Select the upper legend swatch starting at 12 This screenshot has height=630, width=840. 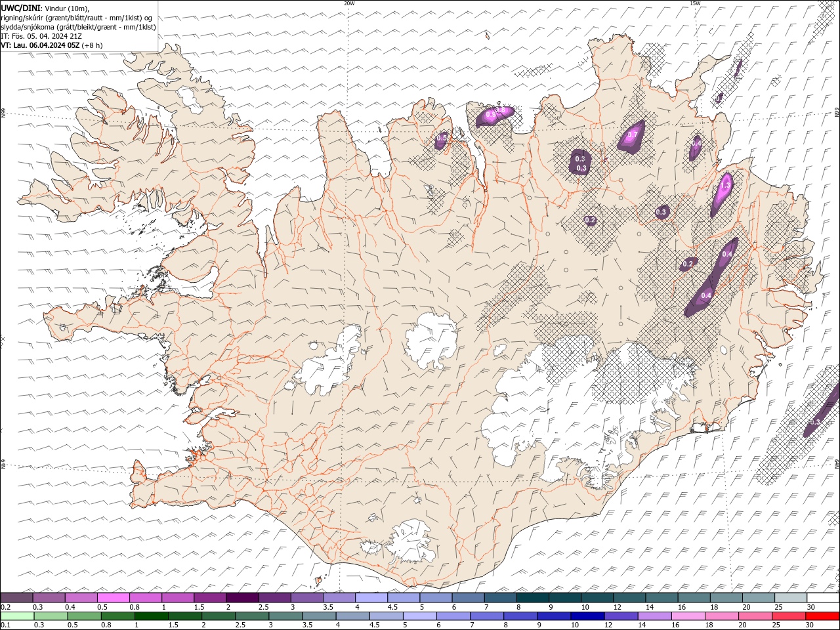pos(629,598)
